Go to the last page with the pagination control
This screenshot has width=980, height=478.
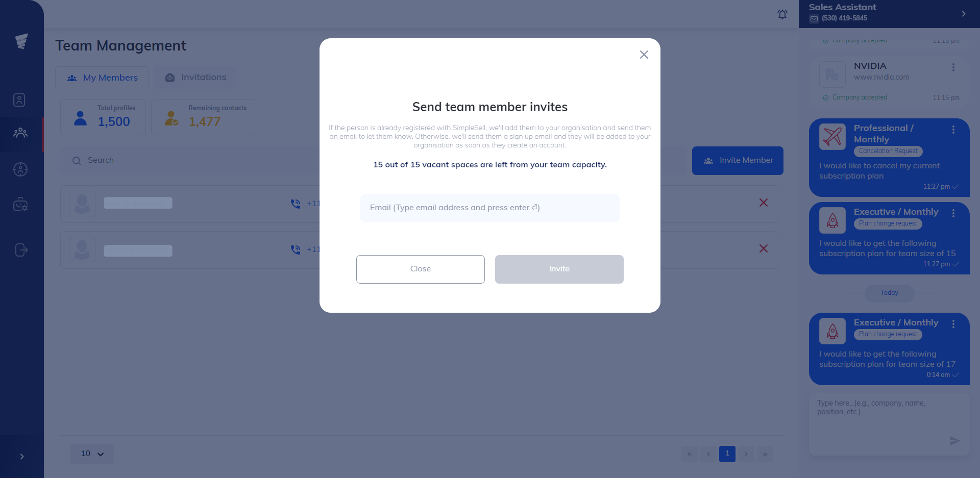point(765,454)
